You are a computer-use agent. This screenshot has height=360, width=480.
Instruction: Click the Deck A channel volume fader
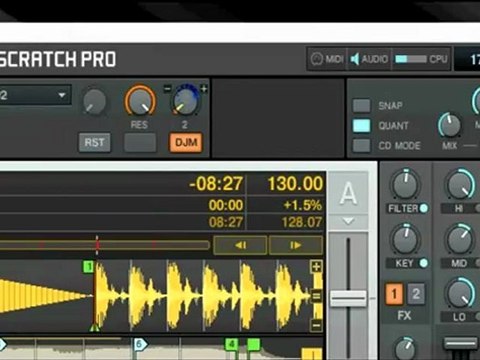point(348,298)
